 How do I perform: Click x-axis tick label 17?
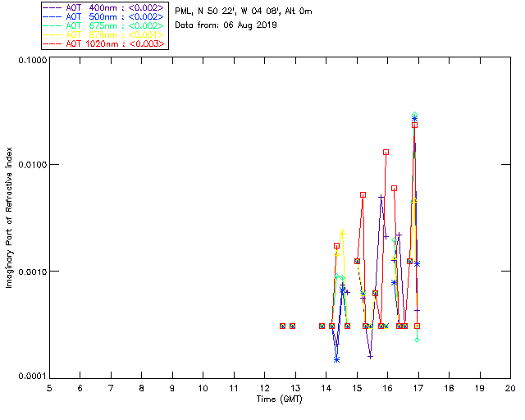418,388
